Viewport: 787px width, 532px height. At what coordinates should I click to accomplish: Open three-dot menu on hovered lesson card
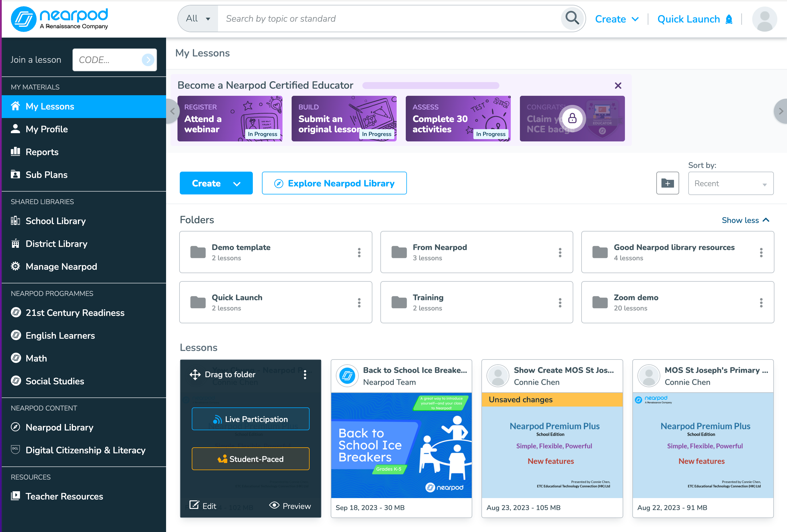tap(305, 374)
